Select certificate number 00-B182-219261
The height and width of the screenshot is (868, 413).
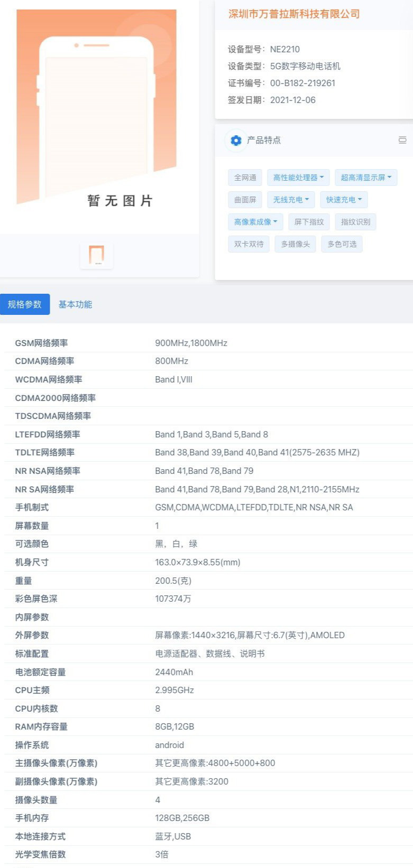(302, 83)
